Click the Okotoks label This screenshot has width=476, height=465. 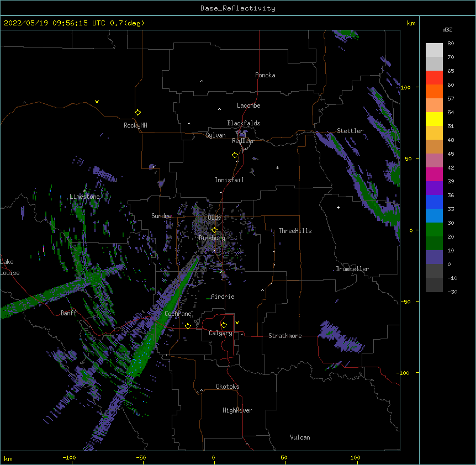pos(228,387)
